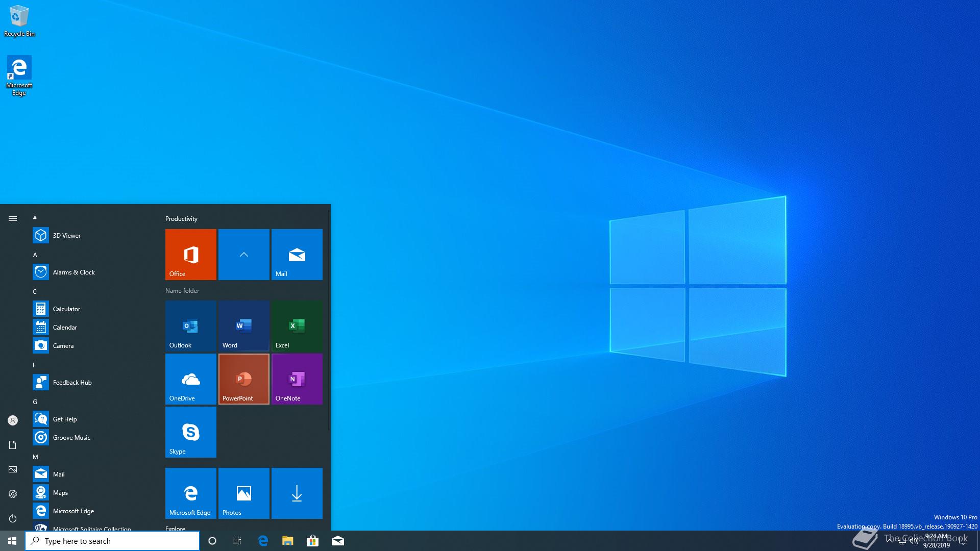Viewport: 980px width, 551px height.
Task: Open the OneNote tile
Action: click(297, 379)
